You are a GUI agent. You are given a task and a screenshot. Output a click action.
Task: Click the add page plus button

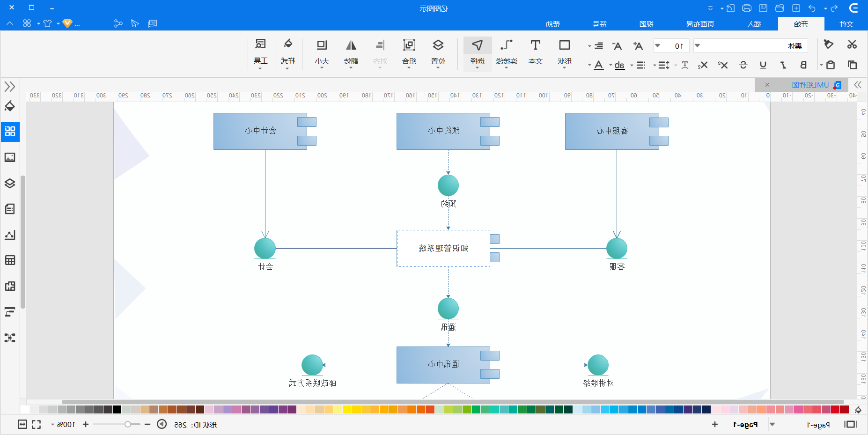tap(715, 424)
